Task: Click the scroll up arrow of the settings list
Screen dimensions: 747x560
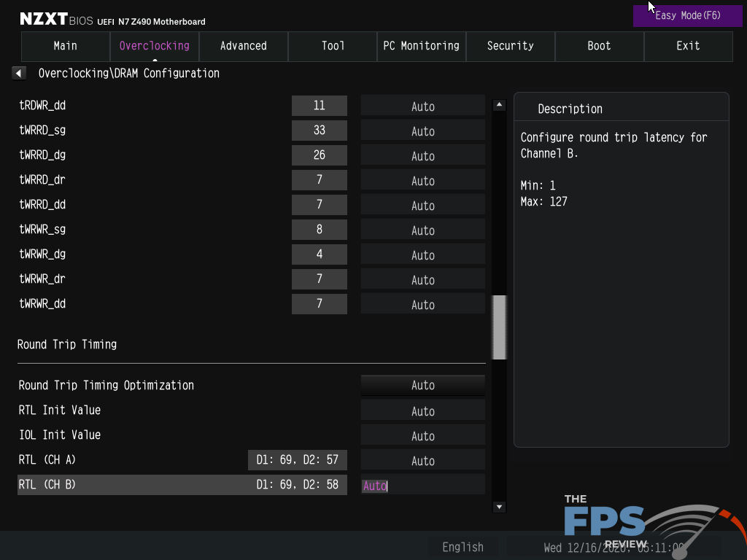Action: 499,105
